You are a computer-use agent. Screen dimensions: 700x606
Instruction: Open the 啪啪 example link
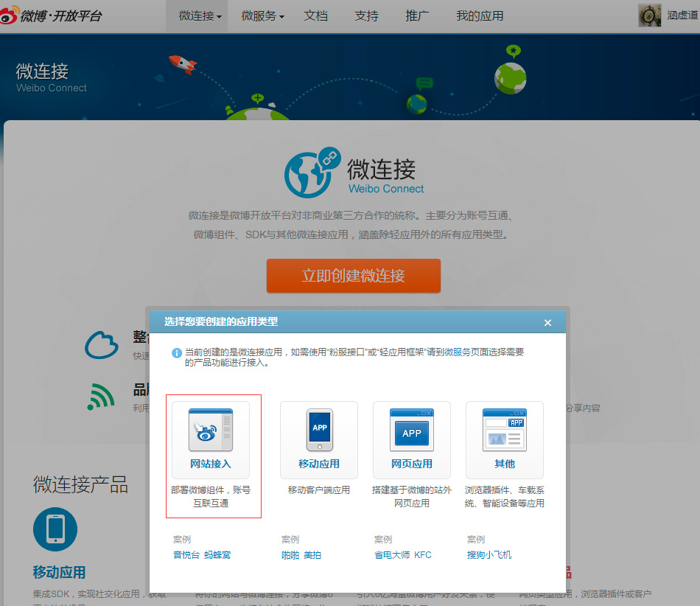tap(290, 555)
